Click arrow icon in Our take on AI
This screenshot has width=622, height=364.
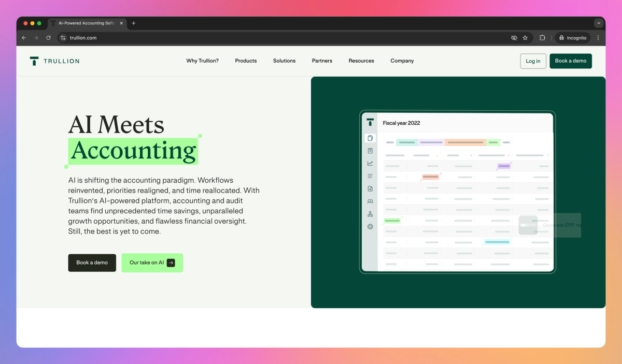pyautogui.click(x=171, y=263)
